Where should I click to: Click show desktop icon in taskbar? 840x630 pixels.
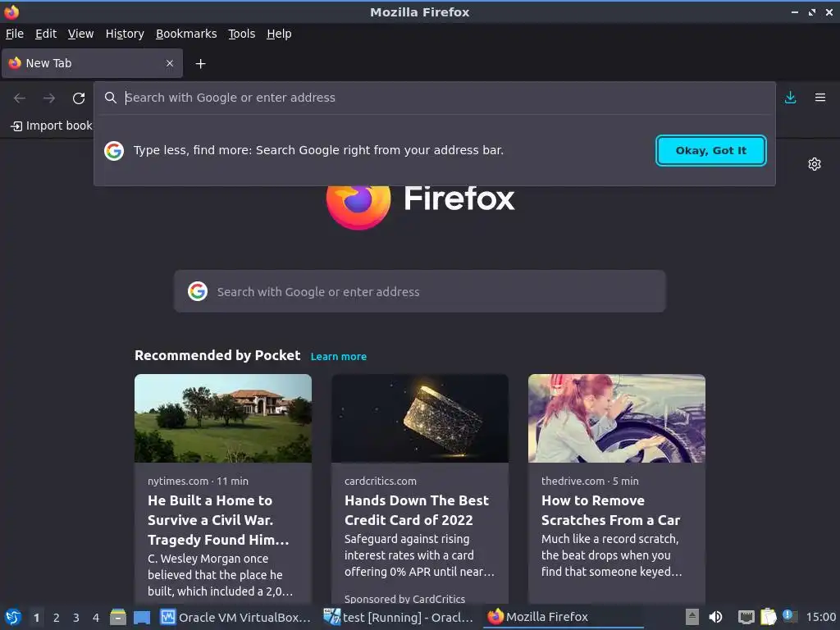coord(142,618)
